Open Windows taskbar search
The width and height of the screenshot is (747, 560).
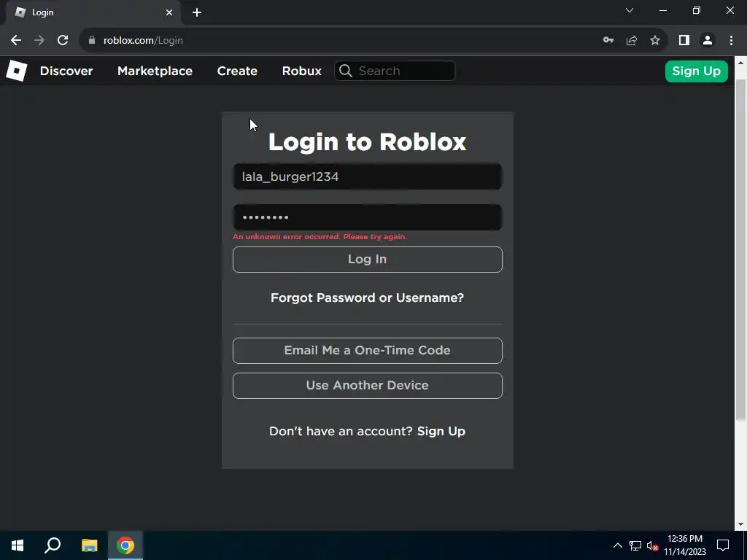click(53, 545)
